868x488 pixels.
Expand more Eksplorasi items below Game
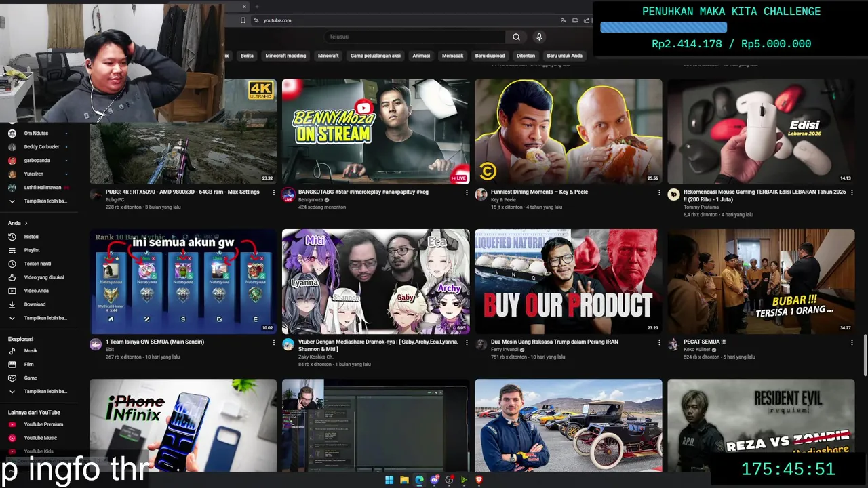(x=37, y=391)
